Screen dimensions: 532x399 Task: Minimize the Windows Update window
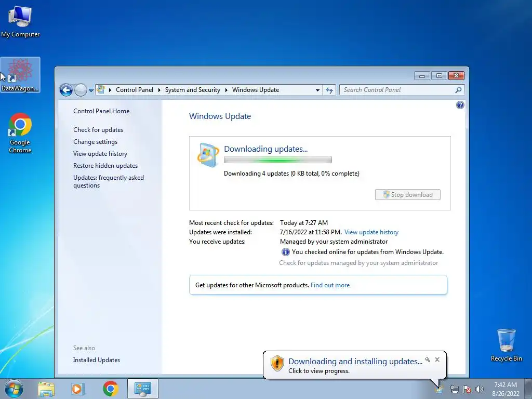[x=422, y=76]
